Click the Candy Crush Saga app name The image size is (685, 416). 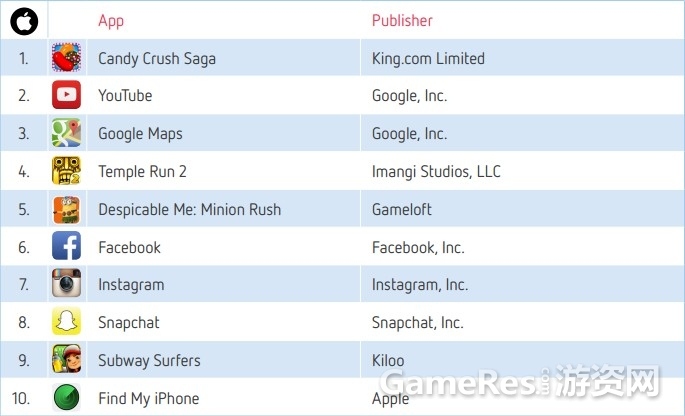tap(157, 59)
